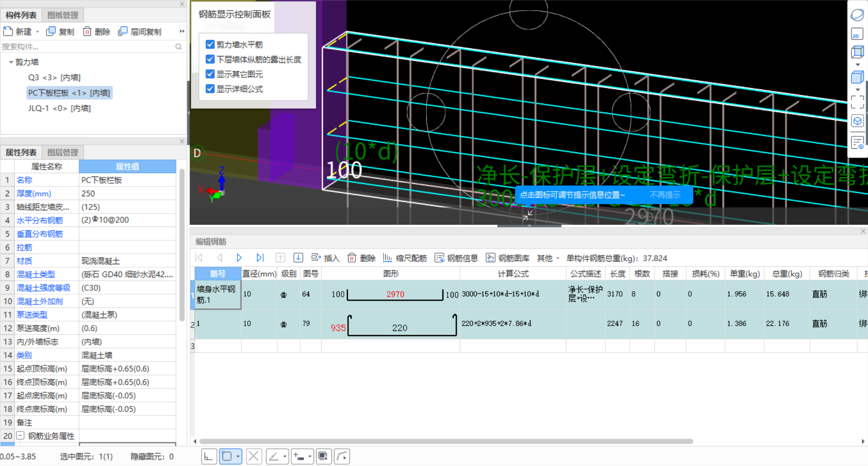Select the wireframe cube view icon
The image size is (868, 466).
857,52
